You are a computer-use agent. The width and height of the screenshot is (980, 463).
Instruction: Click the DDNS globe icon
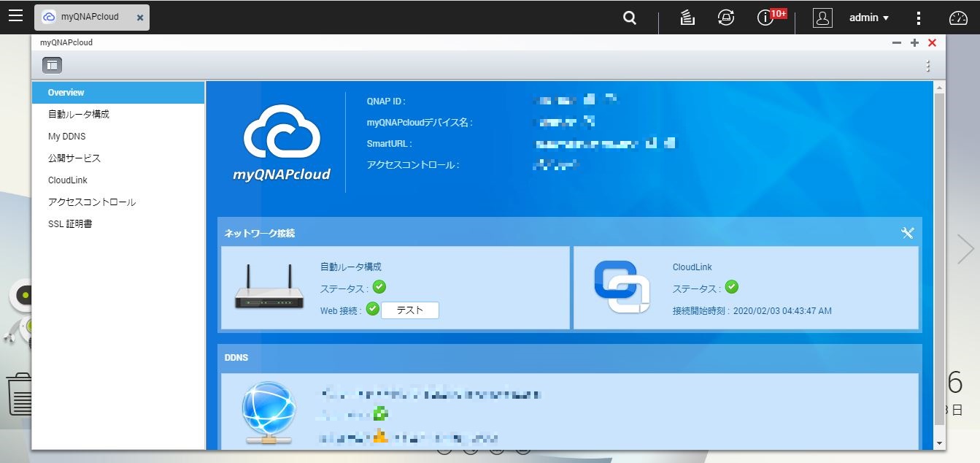click(269, 413)
